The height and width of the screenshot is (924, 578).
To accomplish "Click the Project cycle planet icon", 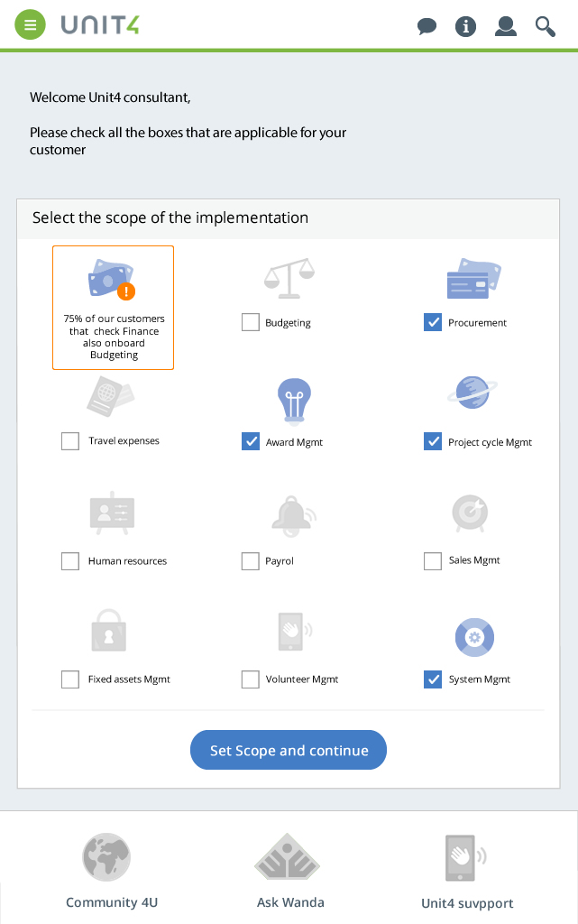I will tap(472, 393).
